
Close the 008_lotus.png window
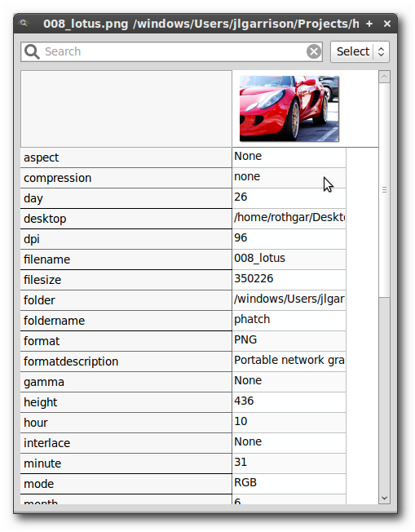[387, 24]
